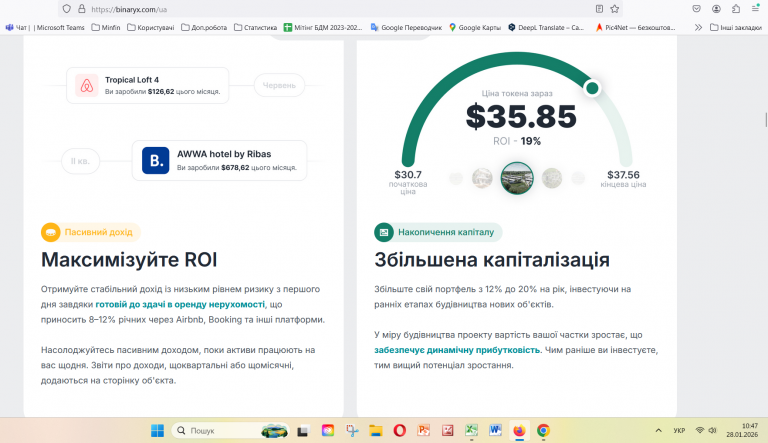Open the Google Карты bookmark
Screen dimensions: 768x443
tap(475, 27)
